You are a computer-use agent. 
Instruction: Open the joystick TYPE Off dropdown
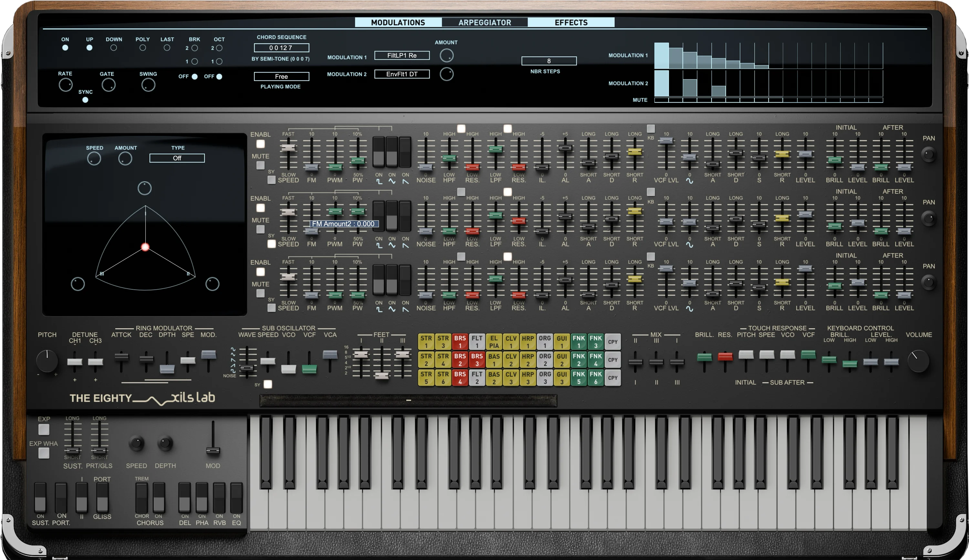(177, 158)
